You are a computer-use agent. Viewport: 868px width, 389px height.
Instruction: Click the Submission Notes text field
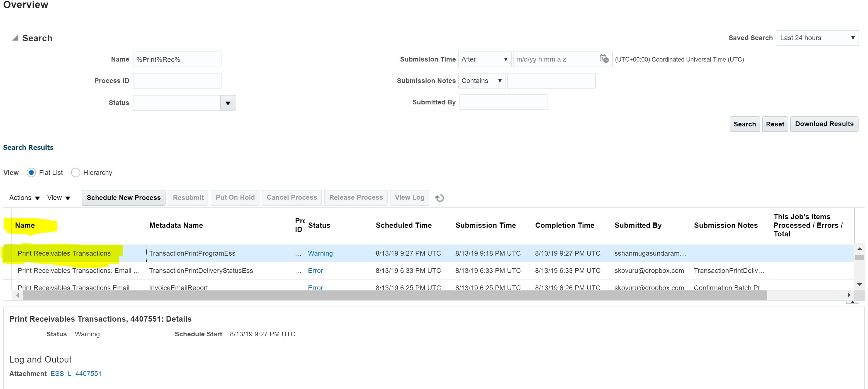click(x=551, y=81)
